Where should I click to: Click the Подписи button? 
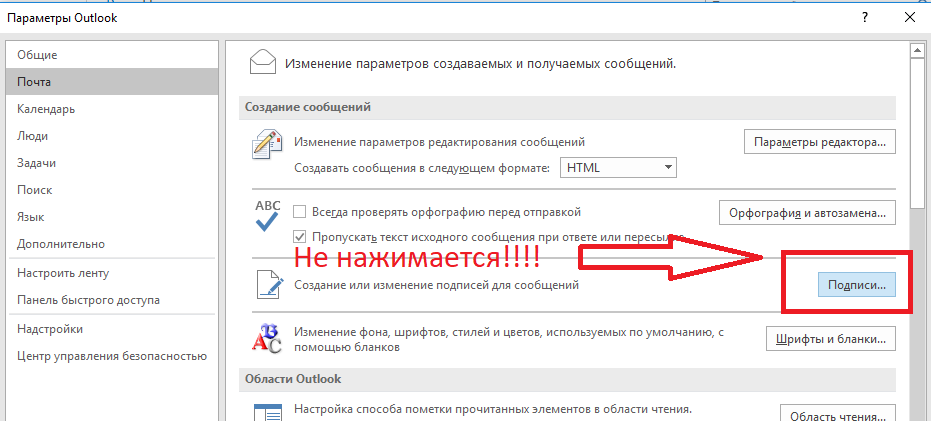(x=856, y=284)
